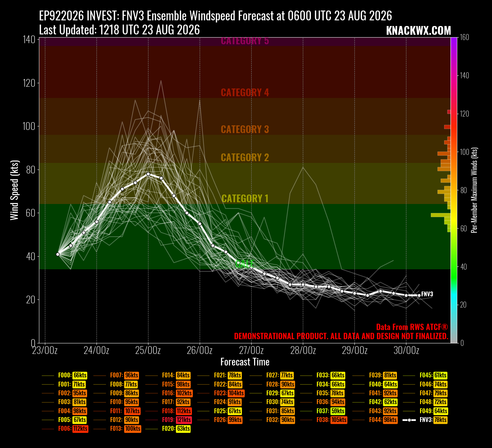
Task: Select the F020 legend entry (63kts)
Action: click(168, 429)
